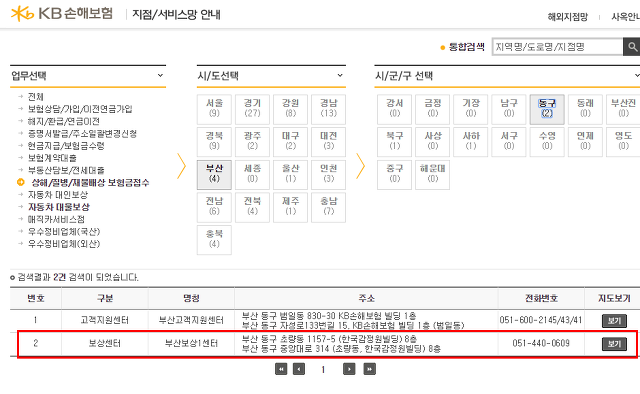Select 현금지급/보험금수령 task
640x394 pixels.
[x=66, y=146]
